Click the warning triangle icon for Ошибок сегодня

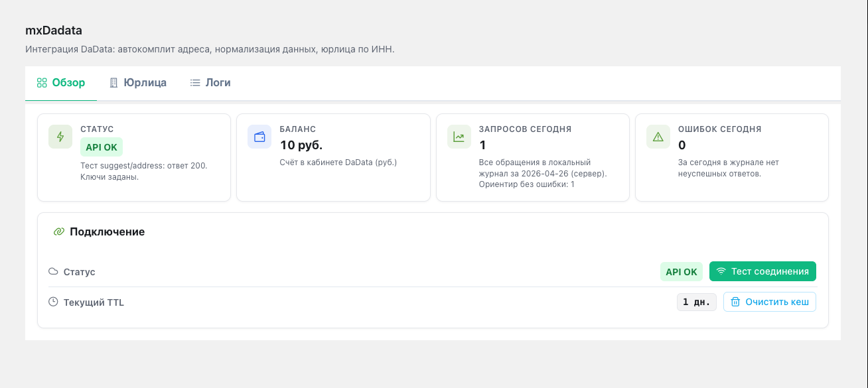click(658, 137)
